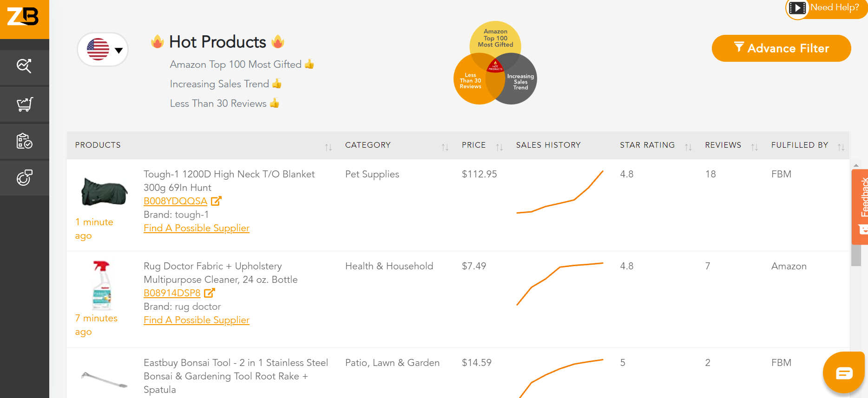Screen dimensions: 868x398
Task: Open the product search sidebar icon
Action: [x=24, y=66]
